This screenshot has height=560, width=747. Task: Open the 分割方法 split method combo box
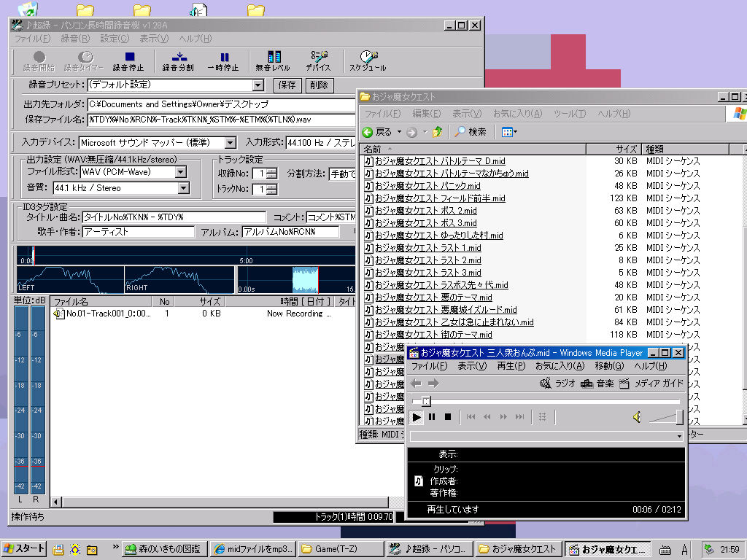(342, 174)
